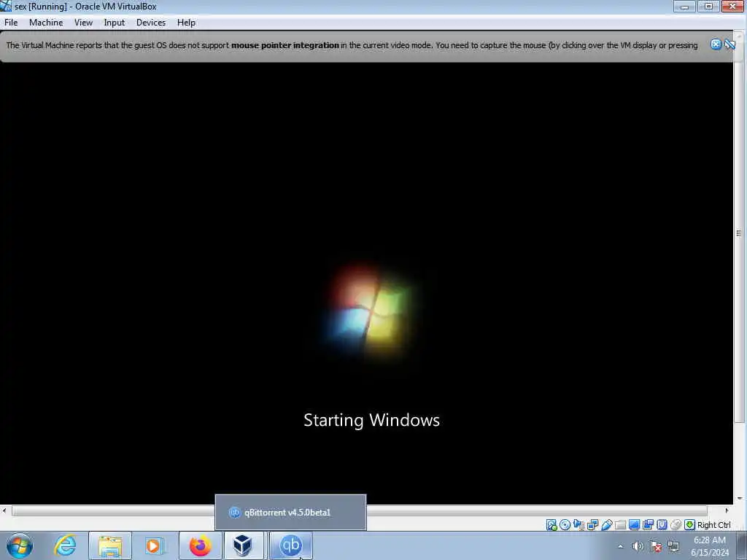Open the Machine menu

coord(46,23)
